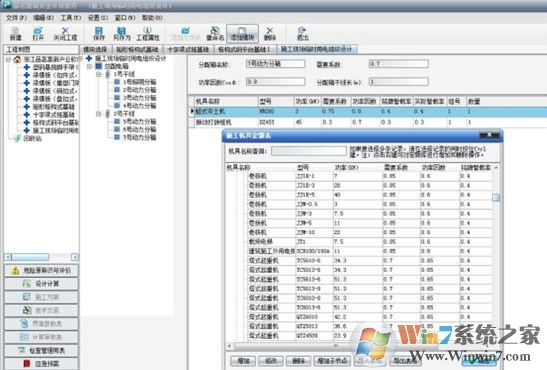This screenshot has width=547, height=370.
Task: Click the 关闭工程 (Close Project) toolbar icon
Action: click(65, 33)
